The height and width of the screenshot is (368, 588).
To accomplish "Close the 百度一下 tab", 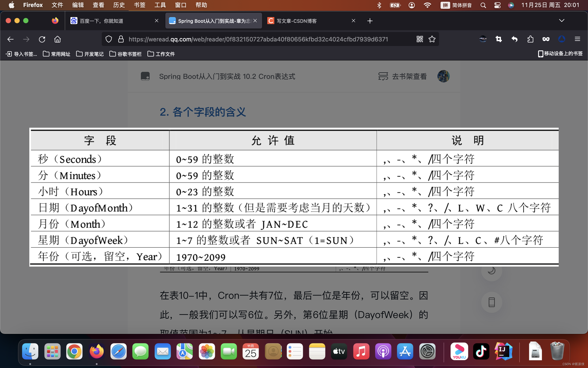I will tap(157, 21).
